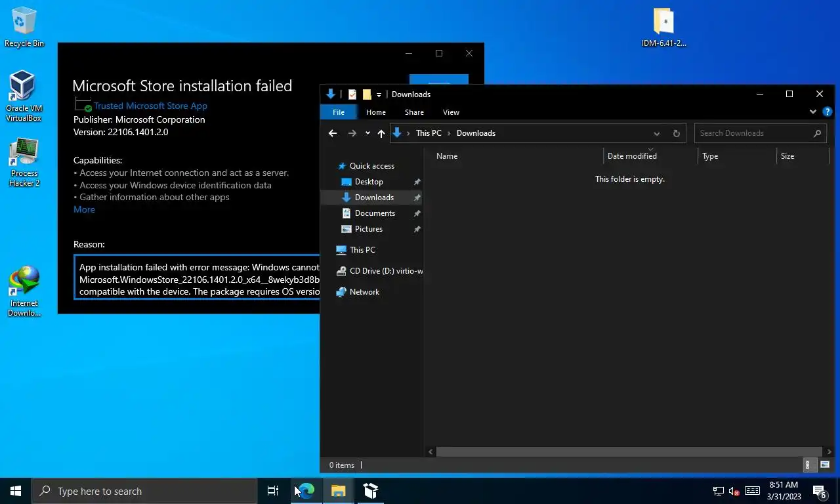Minimize the Microsoft Store installer window
This screenshot has height=504, width=840.
pyautogui.click(x=409, y=53)
